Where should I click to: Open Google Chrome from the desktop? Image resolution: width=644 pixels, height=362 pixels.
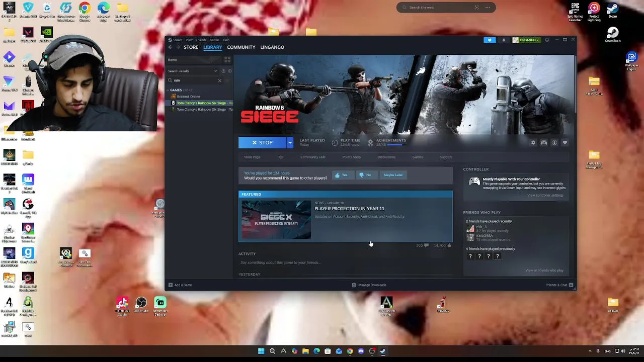pos(85,11)
